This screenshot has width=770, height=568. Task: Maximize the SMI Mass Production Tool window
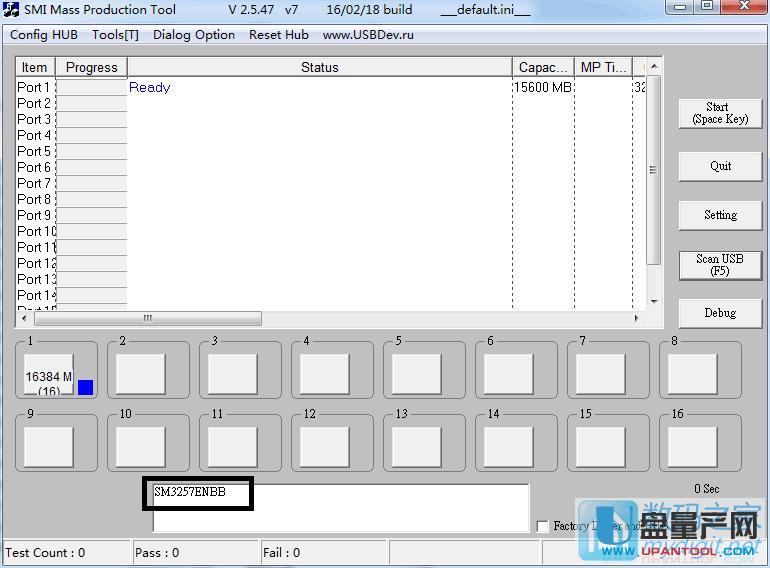[x=707, y=6]
